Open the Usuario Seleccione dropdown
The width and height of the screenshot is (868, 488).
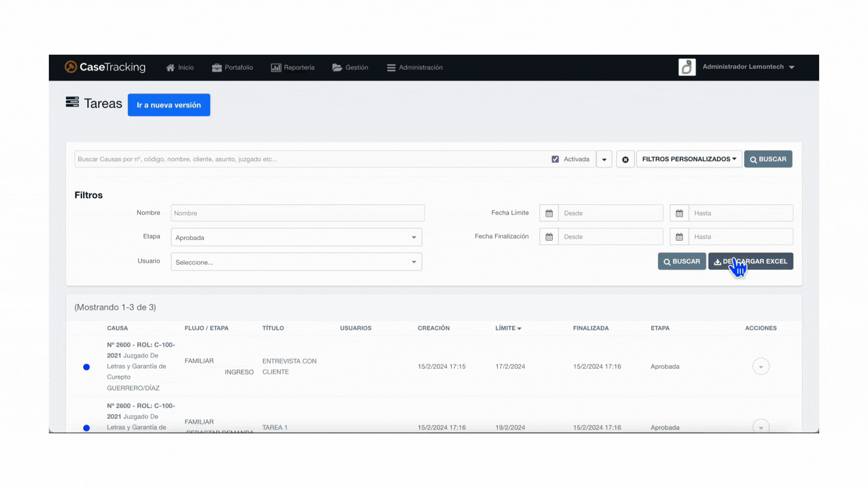tap(296, 262)
